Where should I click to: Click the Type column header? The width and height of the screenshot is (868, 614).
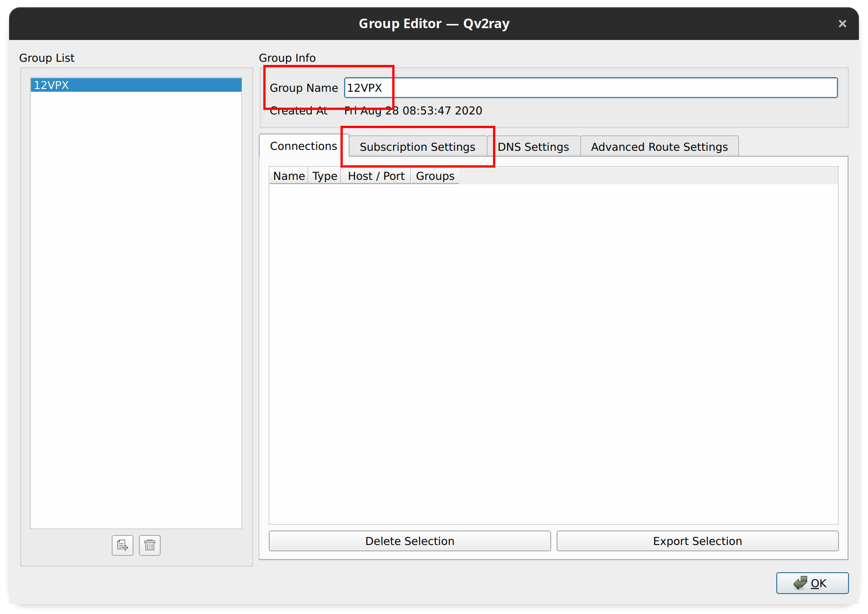click(325, 176)
